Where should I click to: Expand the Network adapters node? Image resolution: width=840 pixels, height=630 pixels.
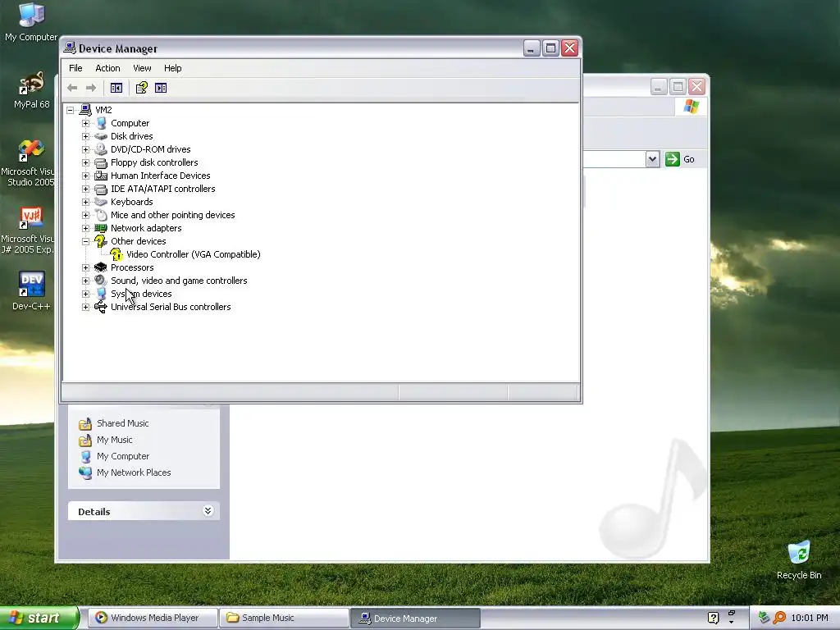[x=85, y=228]
